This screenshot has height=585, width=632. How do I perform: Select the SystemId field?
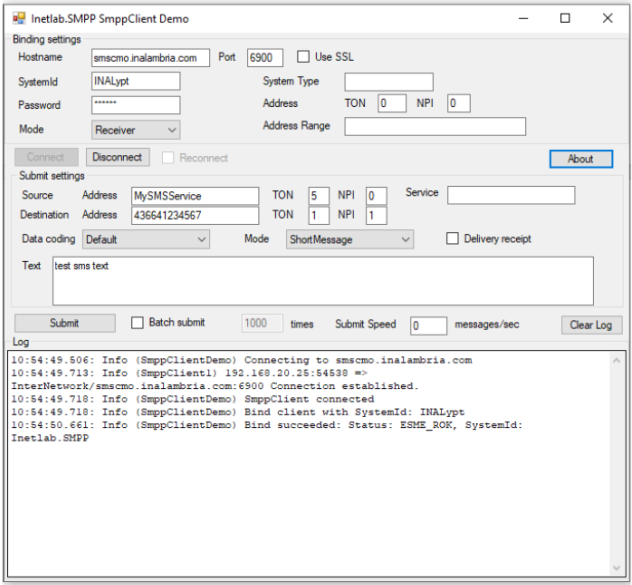click(135, 81)
